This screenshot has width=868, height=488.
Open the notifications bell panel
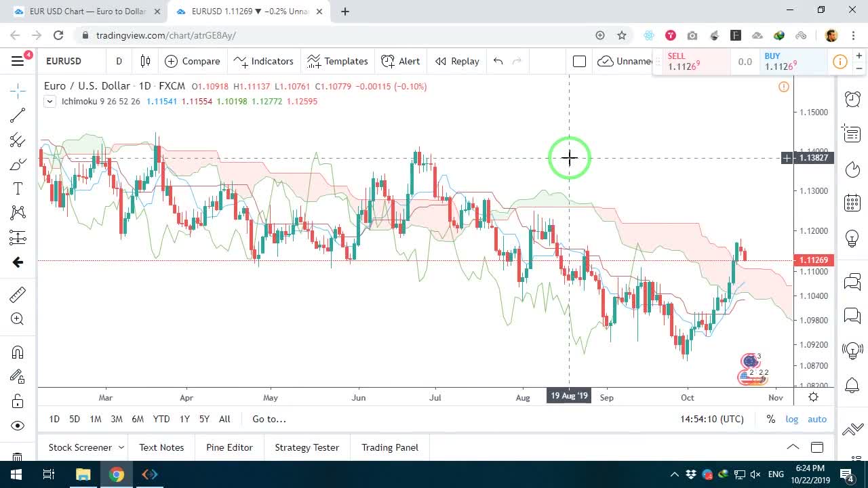(x=852, y=386)
